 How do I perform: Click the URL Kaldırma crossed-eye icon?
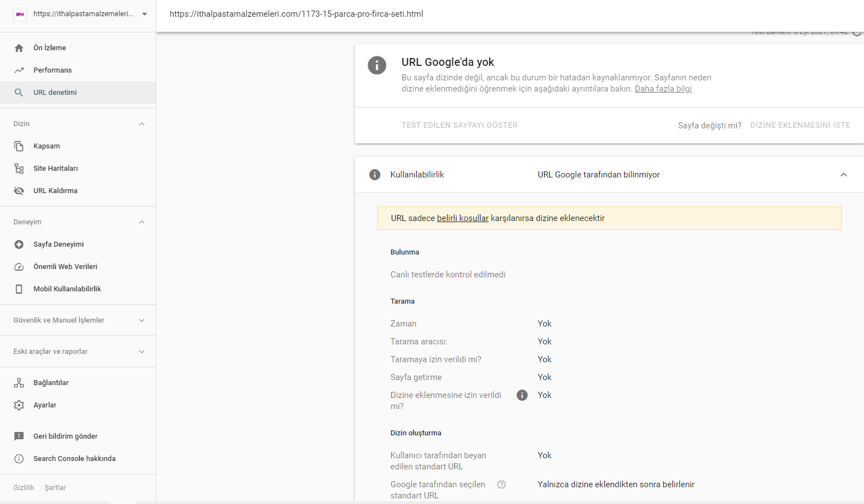click(x=19, y=191)
